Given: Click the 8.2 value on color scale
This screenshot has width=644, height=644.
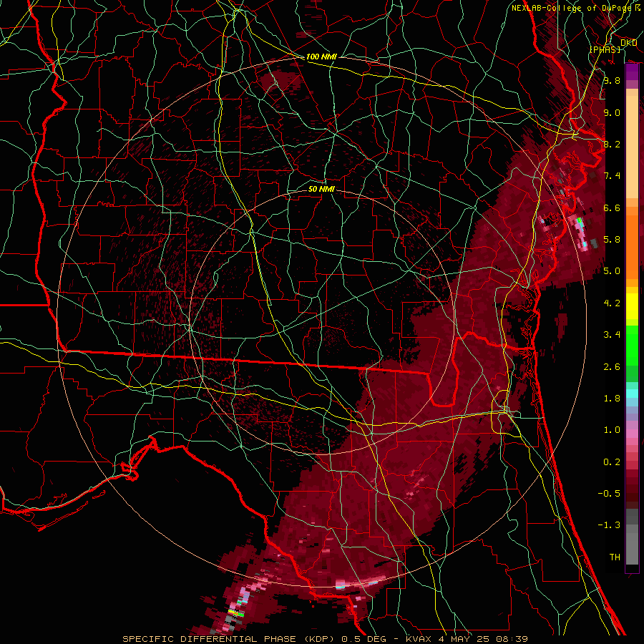Looking at the screenshot, I should (x=612, y=144).
